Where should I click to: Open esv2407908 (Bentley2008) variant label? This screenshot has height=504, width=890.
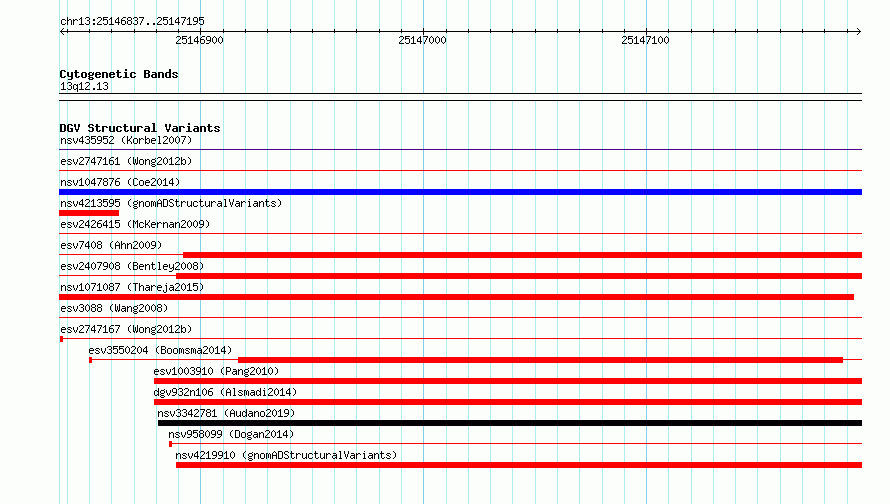[x=132, y=266]
